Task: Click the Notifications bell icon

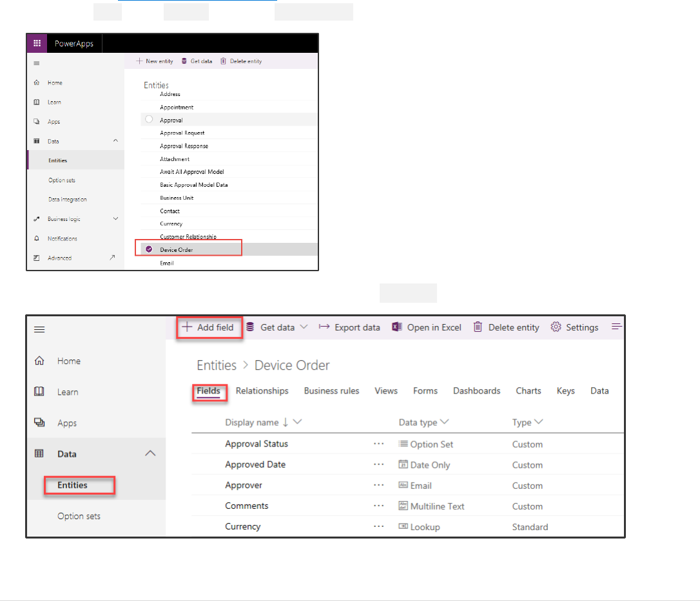Action: click(x=37, y=238)
